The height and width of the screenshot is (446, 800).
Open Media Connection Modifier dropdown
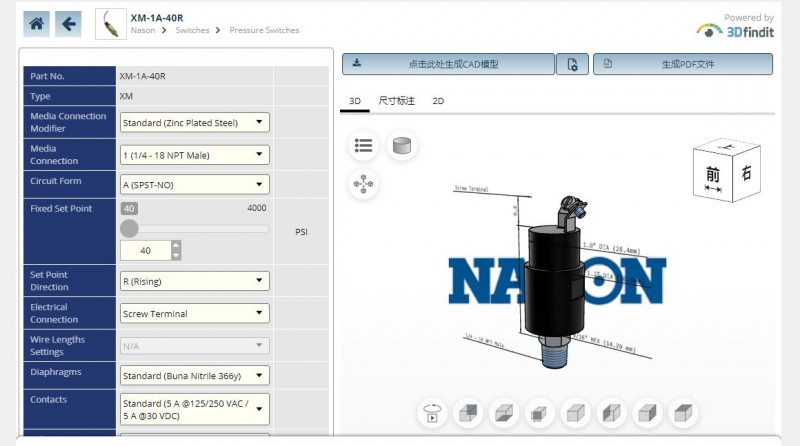click(194, 122)
